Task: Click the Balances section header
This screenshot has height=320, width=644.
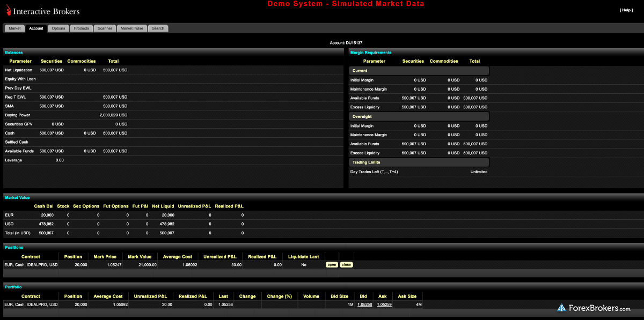Action: pos(14,53)
